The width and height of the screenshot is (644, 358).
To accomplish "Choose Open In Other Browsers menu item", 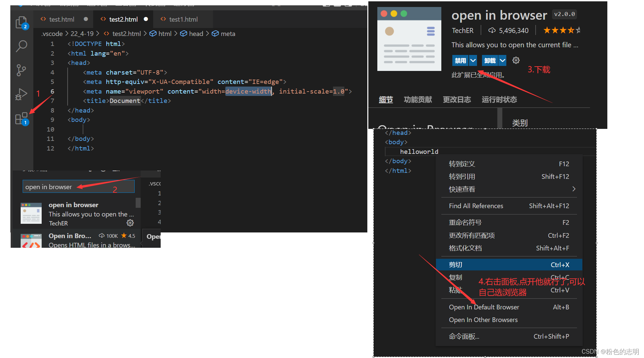I will coord(483,320).
